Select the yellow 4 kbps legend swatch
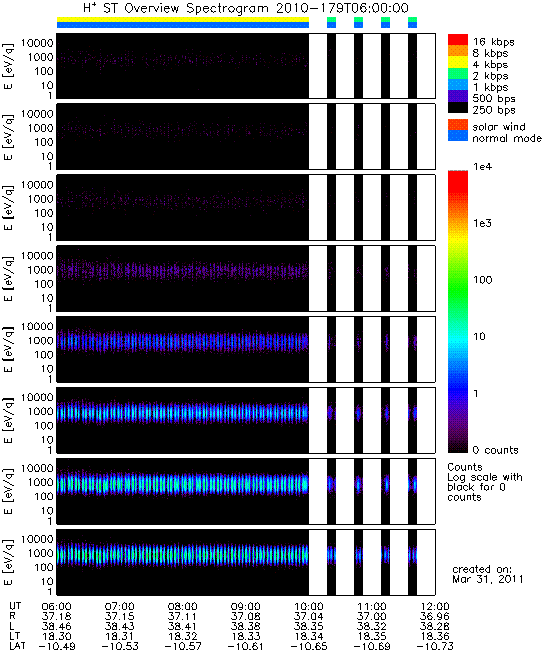544x652 pixels. point(458,62)
